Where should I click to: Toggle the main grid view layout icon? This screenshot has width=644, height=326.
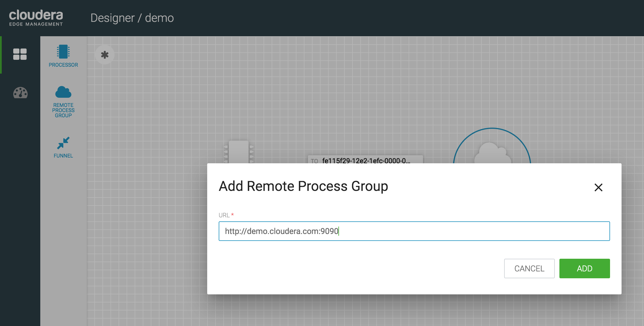[20, 54]
